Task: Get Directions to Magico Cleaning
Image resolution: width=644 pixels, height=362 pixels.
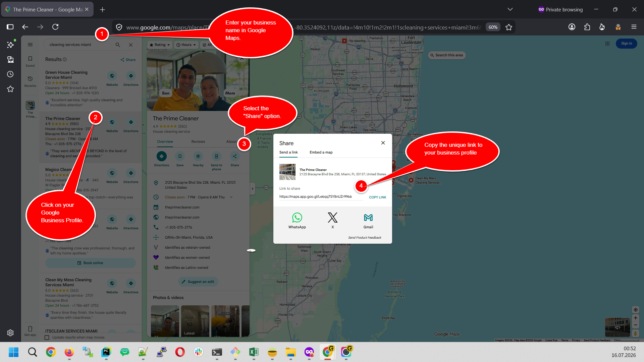Action: tap(131, 173)
